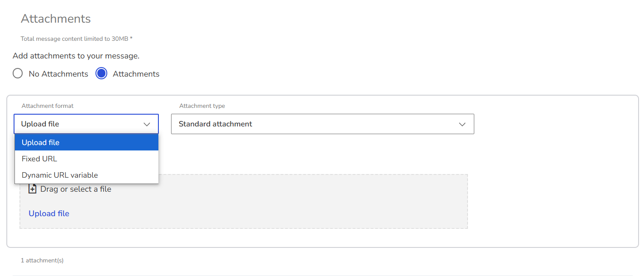The width and height of the screenshot is (644, 276).
Task: Click the 1 attachment(s) counter text
Action: click(x=42, y=261)
